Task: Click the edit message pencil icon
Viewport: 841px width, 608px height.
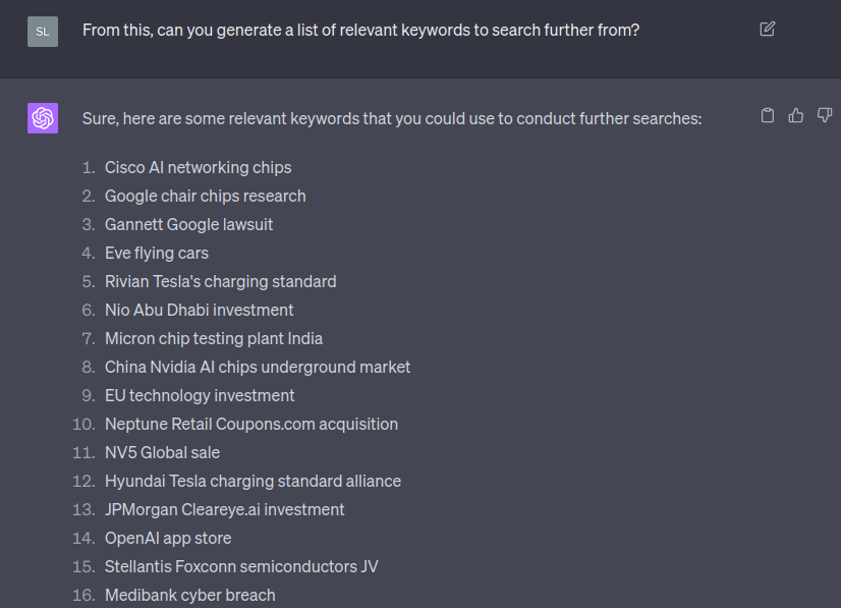Action: tap(767, 29)
